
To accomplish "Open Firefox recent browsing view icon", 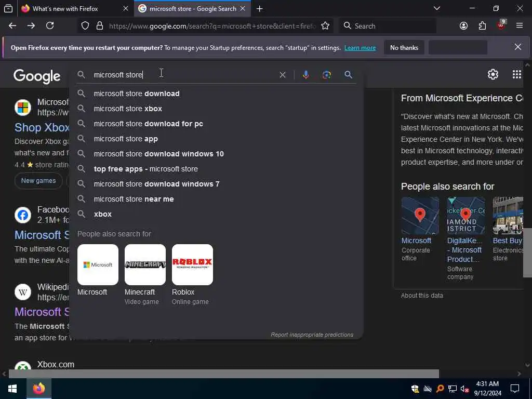I will (8, 9).
